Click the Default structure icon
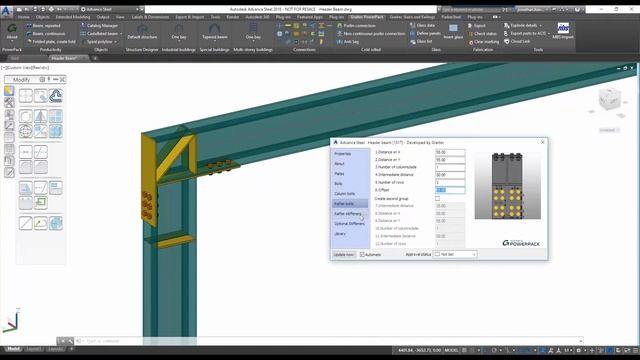640x360 pixels. pyautogui.click(x=142, y=31)
